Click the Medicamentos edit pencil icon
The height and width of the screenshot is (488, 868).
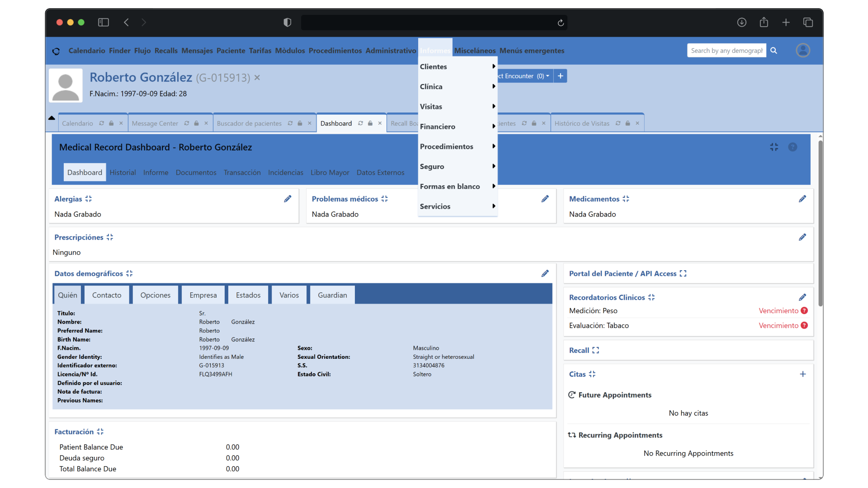click(802, 199)
